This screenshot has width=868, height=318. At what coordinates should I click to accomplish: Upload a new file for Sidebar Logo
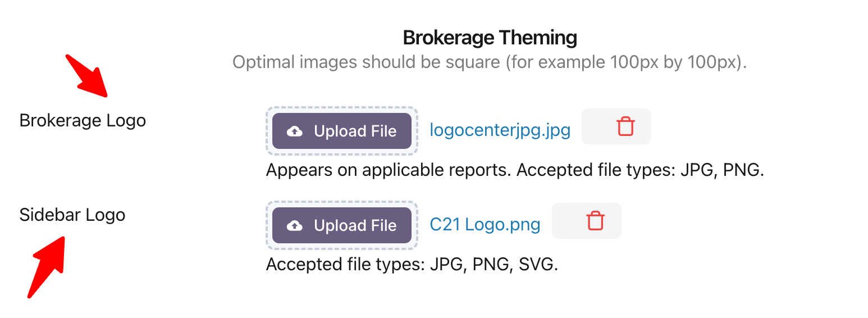pos(342,225)
